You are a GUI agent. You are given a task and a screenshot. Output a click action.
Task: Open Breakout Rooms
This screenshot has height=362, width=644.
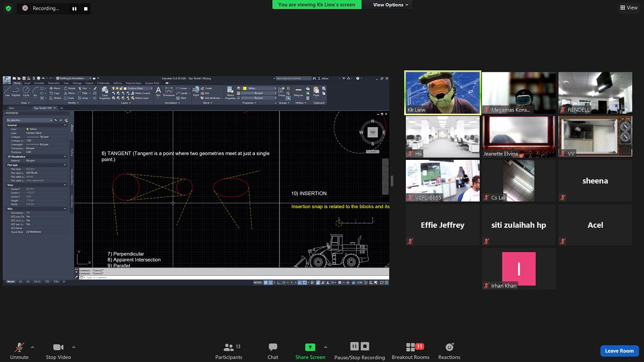(411, 351)
